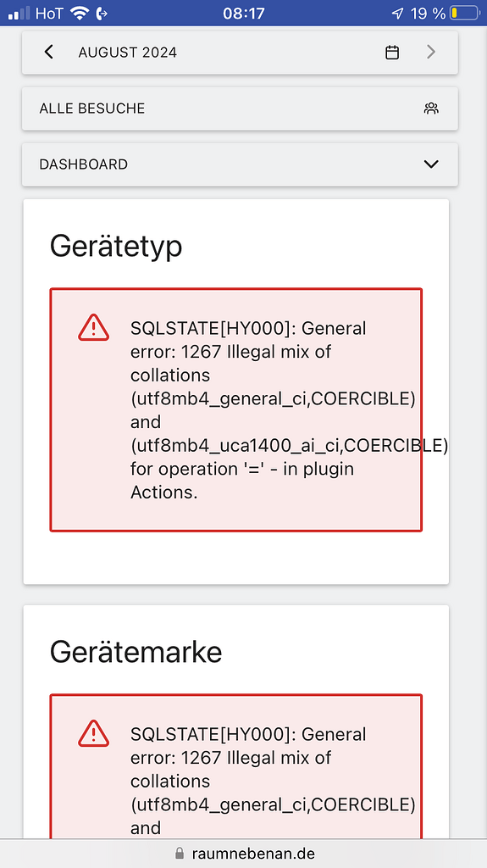Advance to next month with right chevron
Viewport: 487px width, 868px height.
pyautogui.click(x=430, y=52)
